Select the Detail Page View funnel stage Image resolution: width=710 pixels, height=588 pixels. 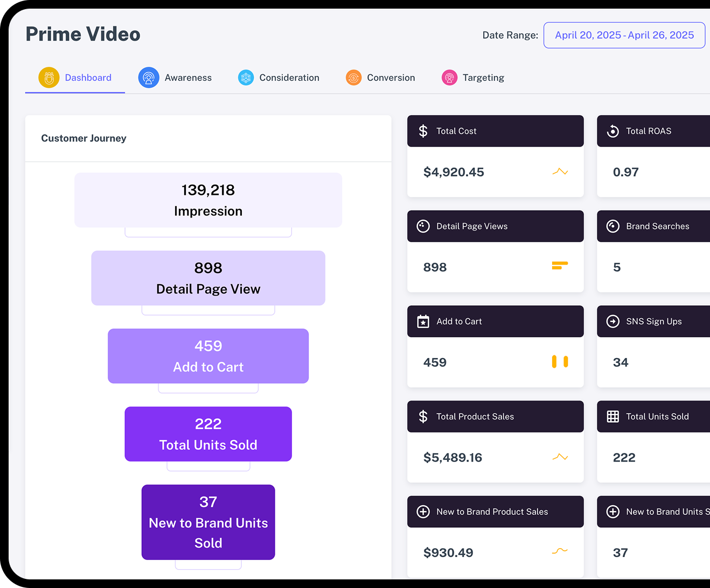coord(208,278)
